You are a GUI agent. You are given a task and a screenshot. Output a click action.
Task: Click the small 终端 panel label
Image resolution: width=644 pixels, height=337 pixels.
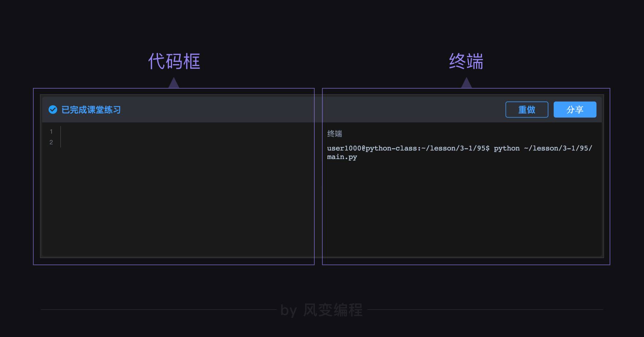point(334,134)
